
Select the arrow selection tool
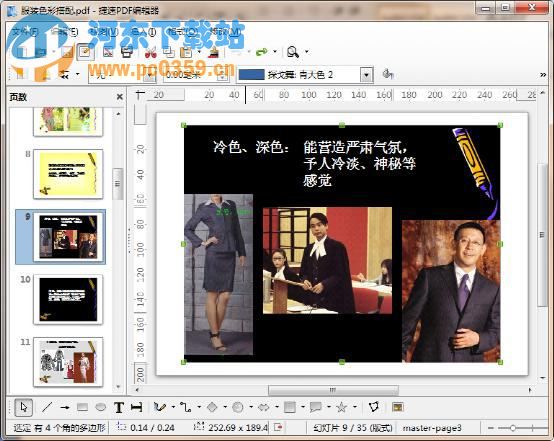(24, 407)
